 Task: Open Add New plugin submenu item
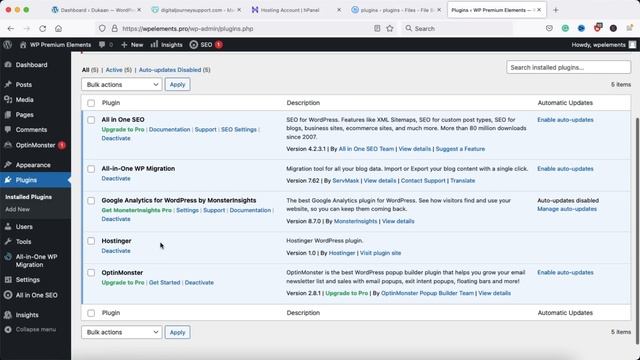tap(17, 209)
